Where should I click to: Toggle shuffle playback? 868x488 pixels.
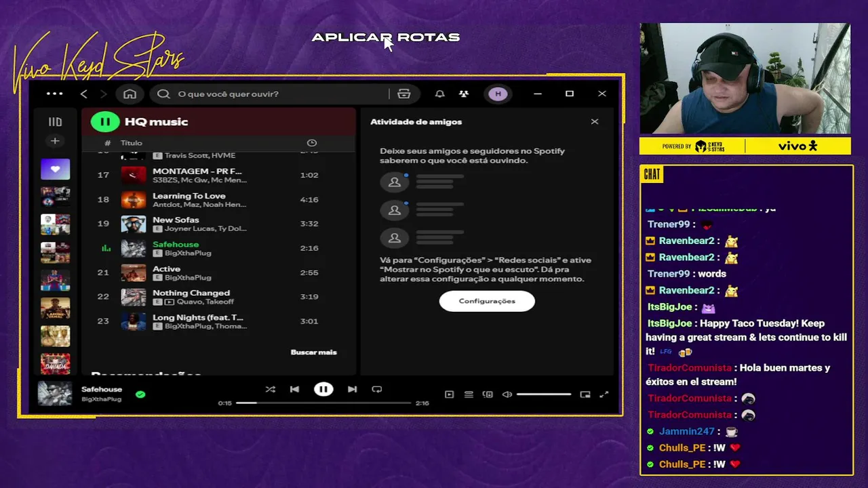pyautogui.click(x=270, y=389)
